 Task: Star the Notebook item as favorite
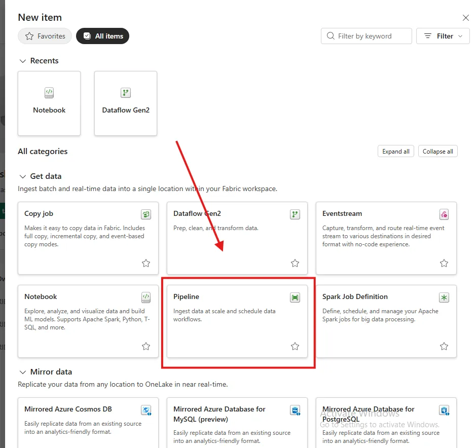pyautogui.click(x=146, y=346)
